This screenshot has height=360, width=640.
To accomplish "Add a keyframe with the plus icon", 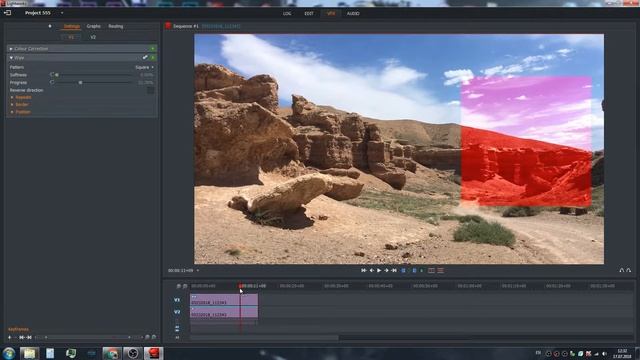I will [x=9, y=338].
